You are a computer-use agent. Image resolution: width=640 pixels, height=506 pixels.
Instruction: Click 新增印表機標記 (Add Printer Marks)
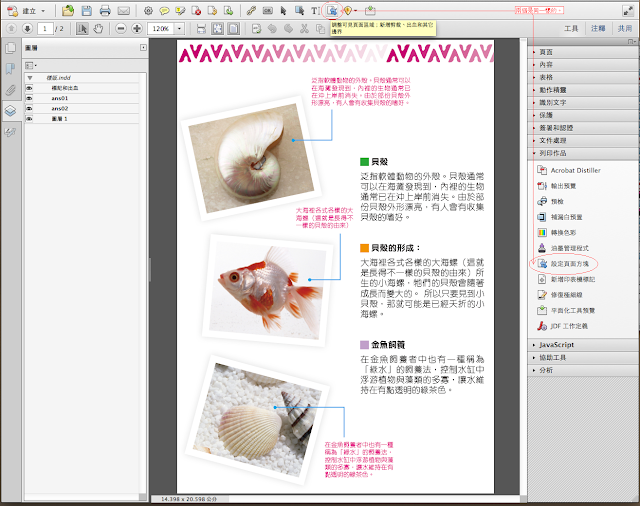coord(566,280)
